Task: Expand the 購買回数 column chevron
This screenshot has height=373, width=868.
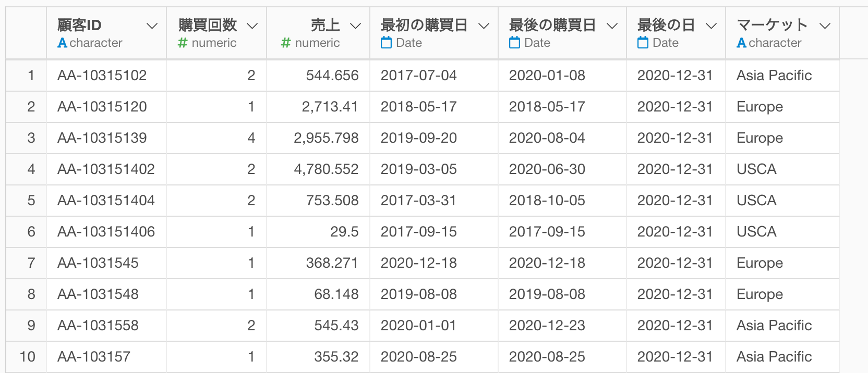Action: pyautogui.click(x=252, y=26)
